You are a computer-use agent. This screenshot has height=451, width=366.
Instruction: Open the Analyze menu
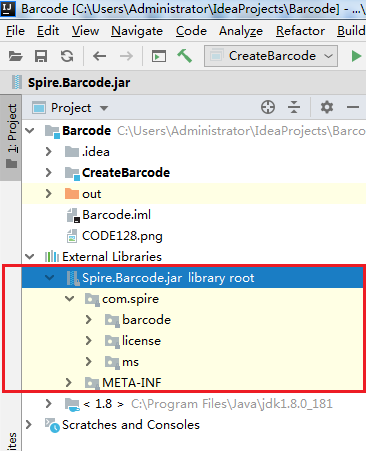(241, 31)
